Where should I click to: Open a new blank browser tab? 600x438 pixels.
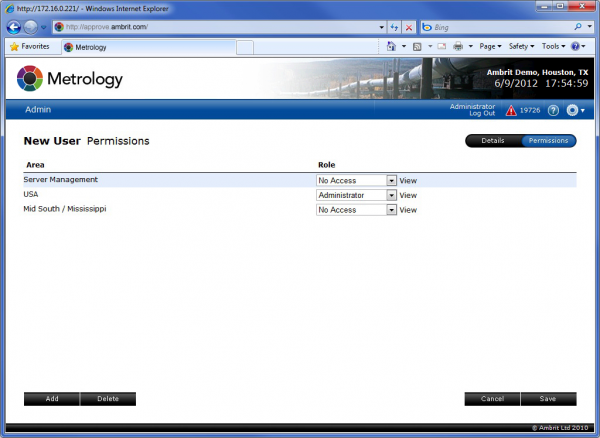[x=245, y=48]
